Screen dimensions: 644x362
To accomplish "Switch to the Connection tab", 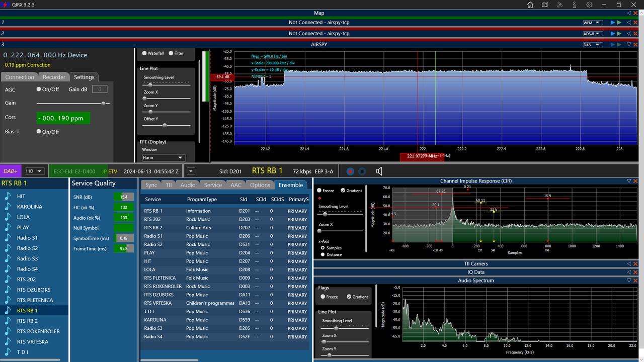I will [x=20, y=77].
